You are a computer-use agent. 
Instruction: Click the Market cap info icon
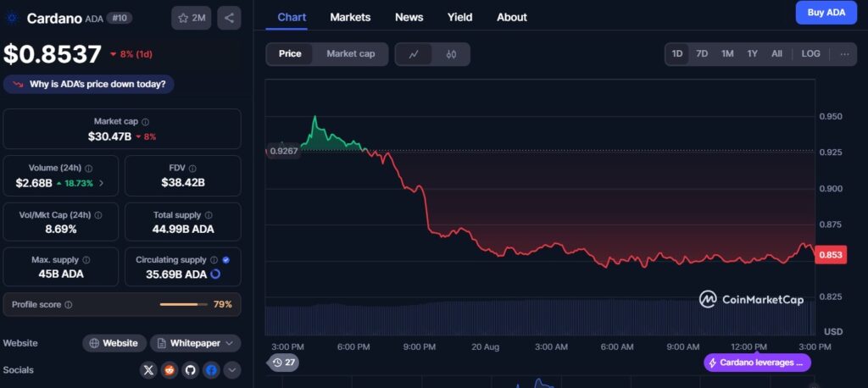145,122
